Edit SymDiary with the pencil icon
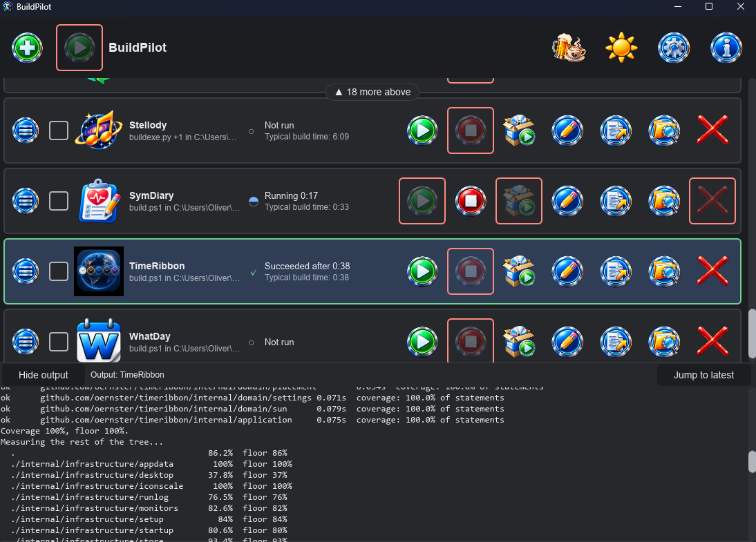Viewport: 756px width, 542px height. (567, 201)
